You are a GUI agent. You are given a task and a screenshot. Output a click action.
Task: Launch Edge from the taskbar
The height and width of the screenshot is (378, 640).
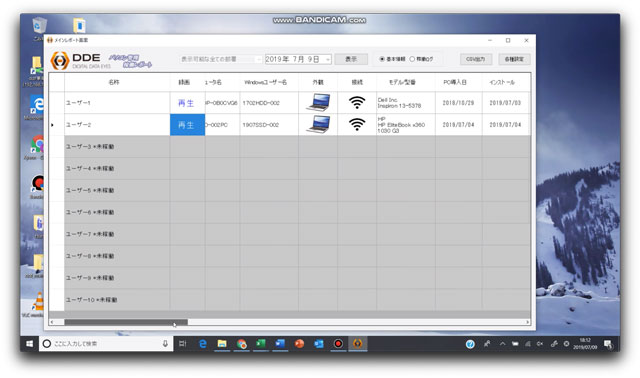202,344
